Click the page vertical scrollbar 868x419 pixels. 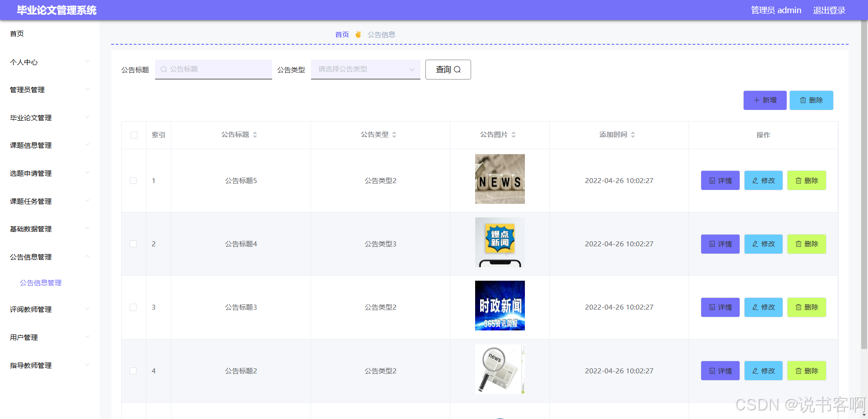point(864,185)
